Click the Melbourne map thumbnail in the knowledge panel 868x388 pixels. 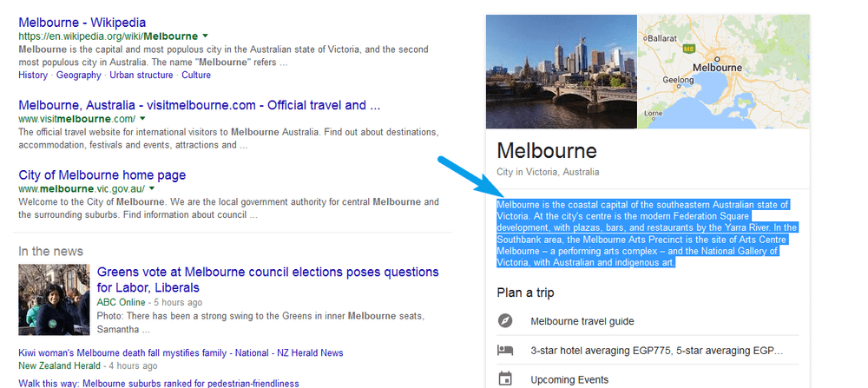tap(724, 71)
